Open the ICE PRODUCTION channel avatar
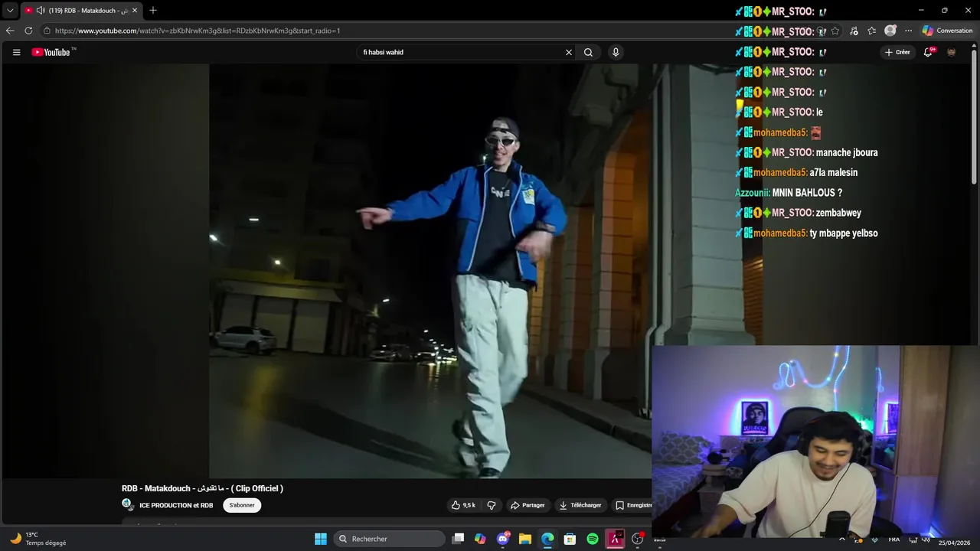The width and height of the screenshot is (980, 551). coord(127,504)
